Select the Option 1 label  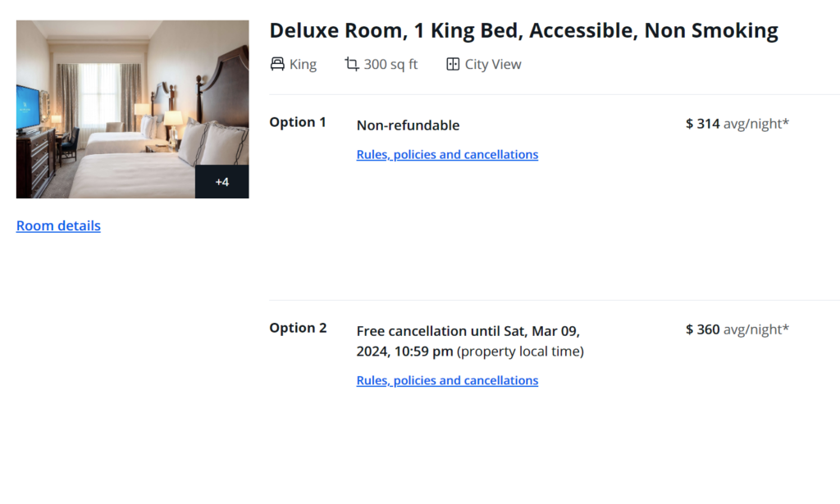298,122
